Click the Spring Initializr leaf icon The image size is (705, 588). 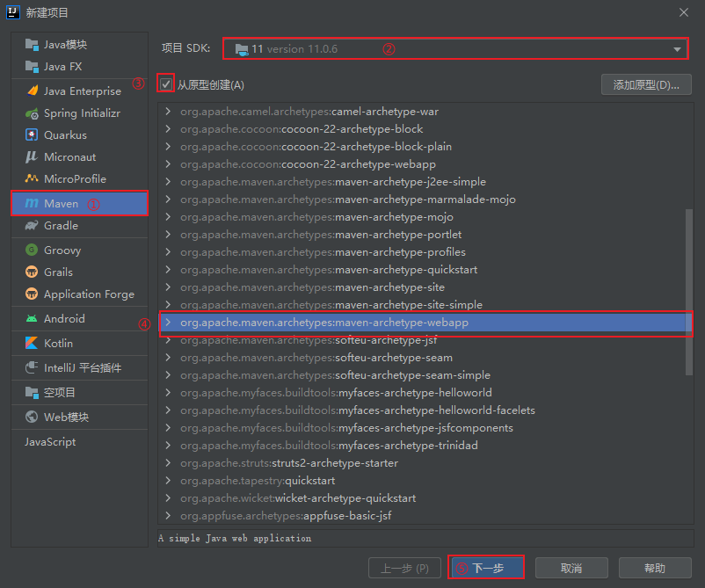pyautogui.click(x=32, y=113)
